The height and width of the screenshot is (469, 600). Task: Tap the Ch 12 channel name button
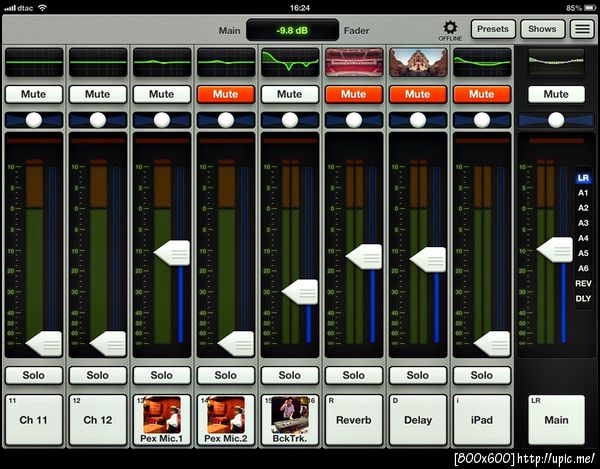98,420
